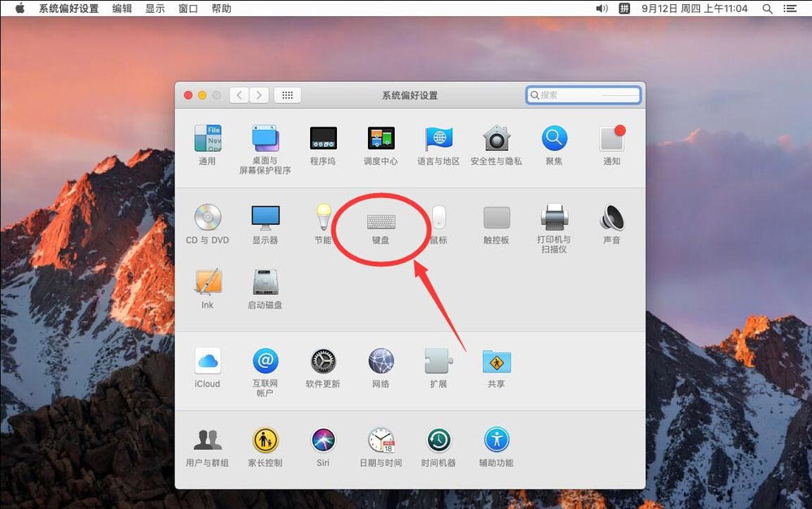Click the 搜索 search field in the window

[583, 94]
